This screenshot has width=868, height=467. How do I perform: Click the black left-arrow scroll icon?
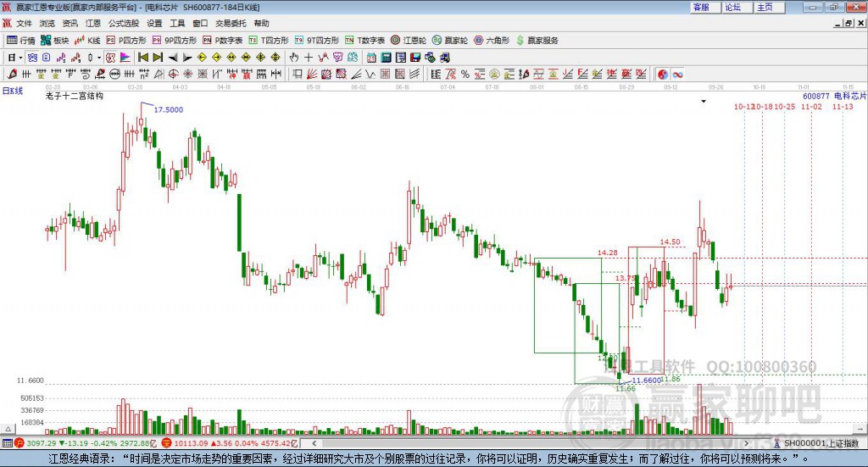(173, 58)
